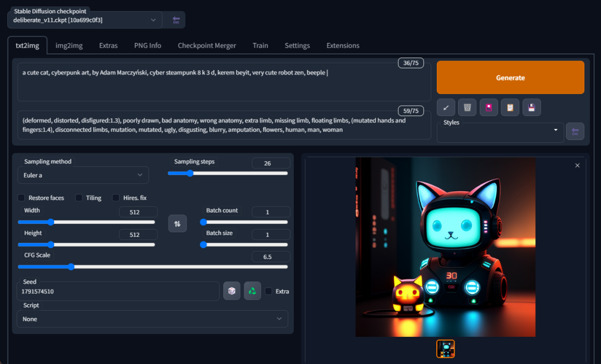Enable the Tiling checkbox
Viewport: 601px width, 364px height.
(x=79, y=197)
